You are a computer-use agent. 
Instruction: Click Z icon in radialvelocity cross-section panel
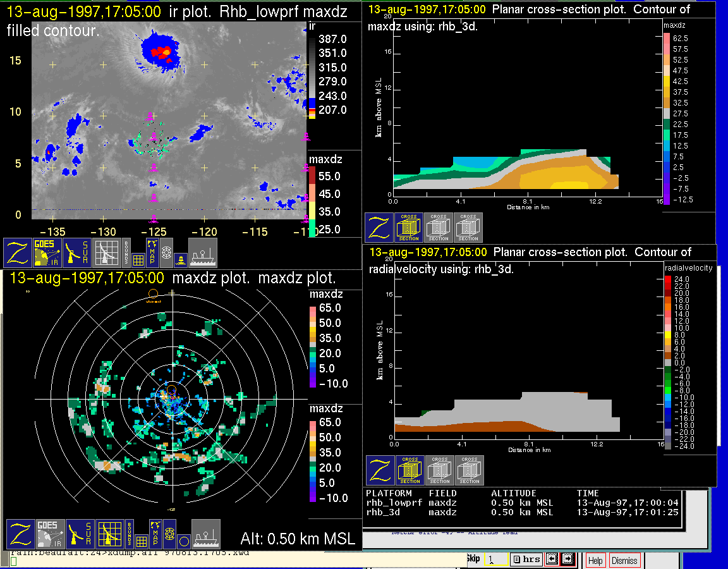[380, 470]
